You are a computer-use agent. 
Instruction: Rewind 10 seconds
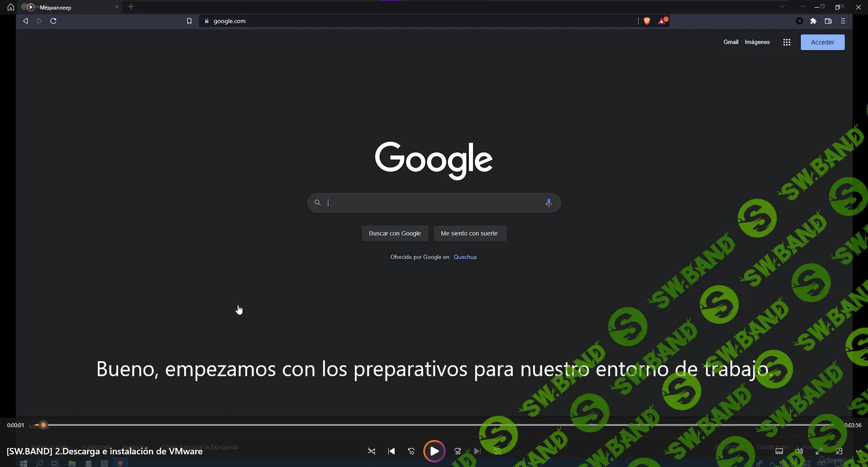click(x=411, y=451)
